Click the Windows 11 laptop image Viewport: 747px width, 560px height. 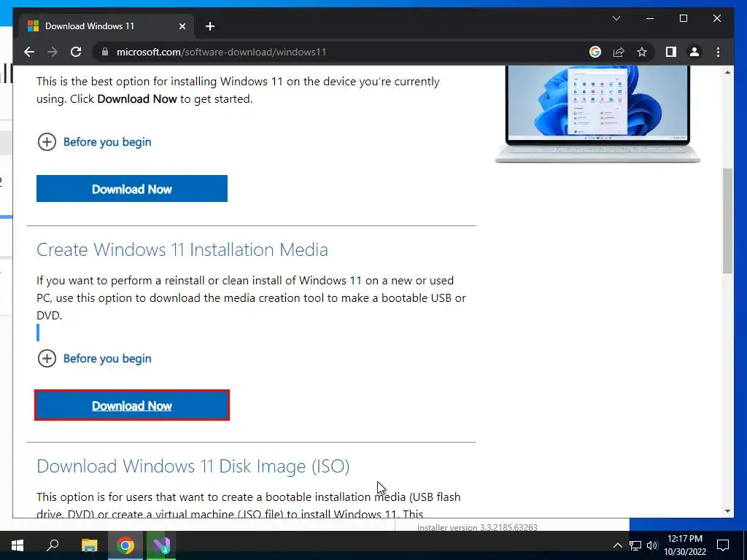pyautogui.click(x=597, y=114)
